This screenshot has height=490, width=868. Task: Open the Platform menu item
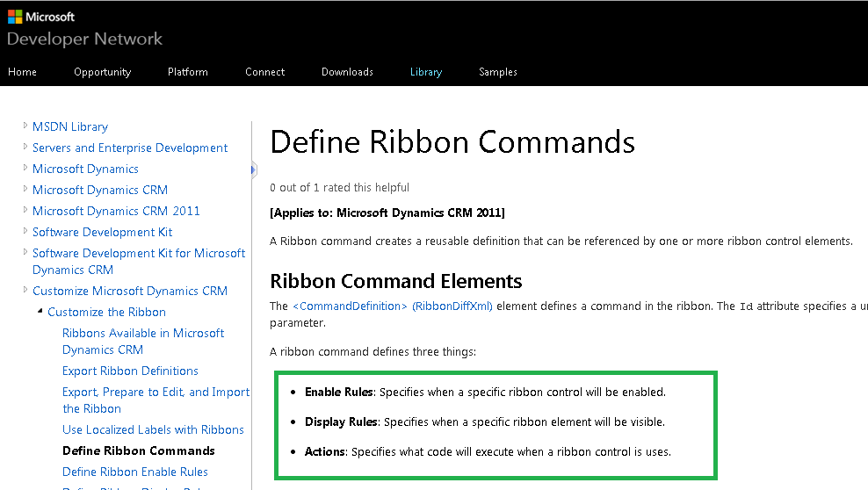tap(188, 72)
